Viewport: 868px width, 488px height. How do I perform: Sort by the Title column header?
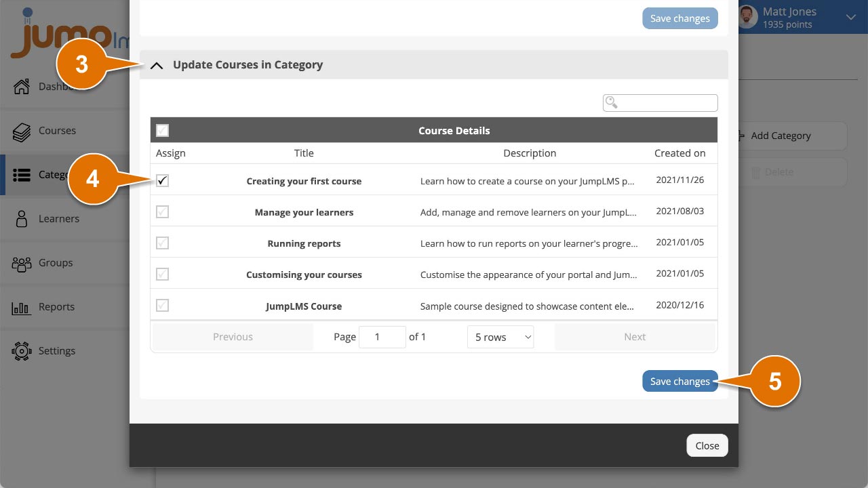(x=304, y=153)
